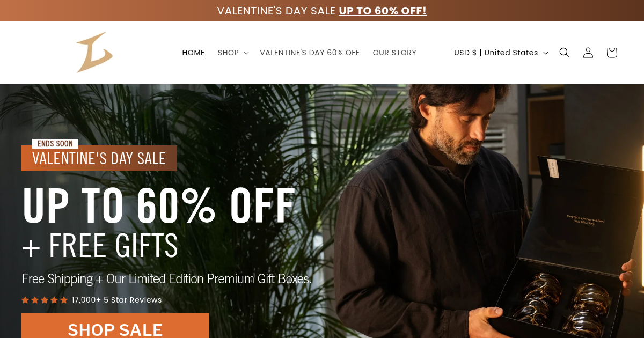Click the VALENTINE'S DAY SALE hero badge

pyautogui.click(x=99, y=158)
